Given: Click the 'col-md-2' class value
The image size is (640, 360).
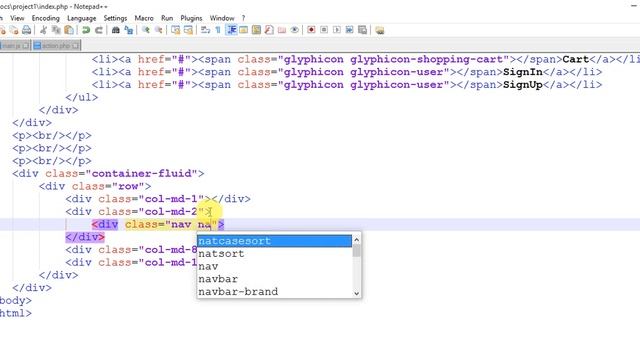Looking at the screenshot, I should pyautogui.click(x=171, y=211).
